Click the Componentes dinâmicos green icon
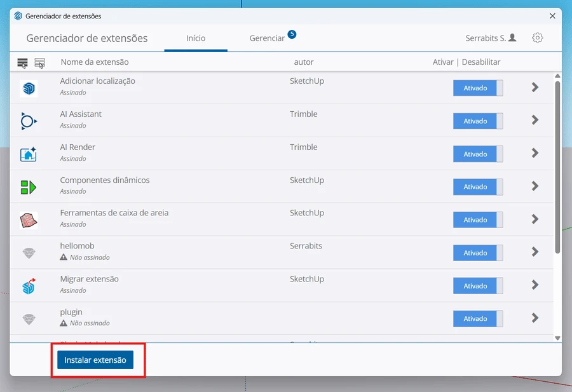This screenshot has height=392, width=572. click(x=29, y=187)
